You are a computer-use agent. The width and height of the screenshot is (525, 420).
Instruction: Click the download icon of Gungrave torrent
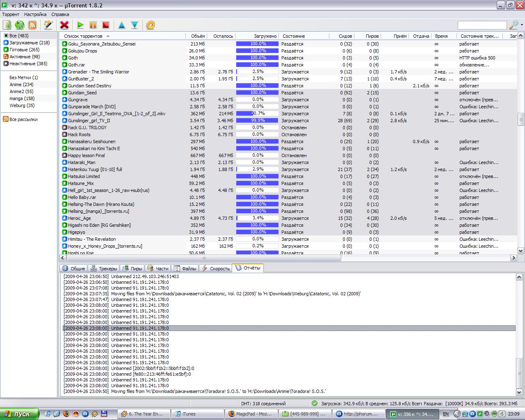click(64, 100)
